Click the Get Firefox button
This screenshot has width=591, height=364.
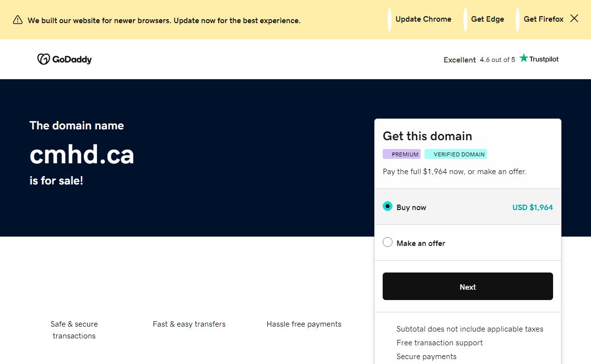pos(543,19)
